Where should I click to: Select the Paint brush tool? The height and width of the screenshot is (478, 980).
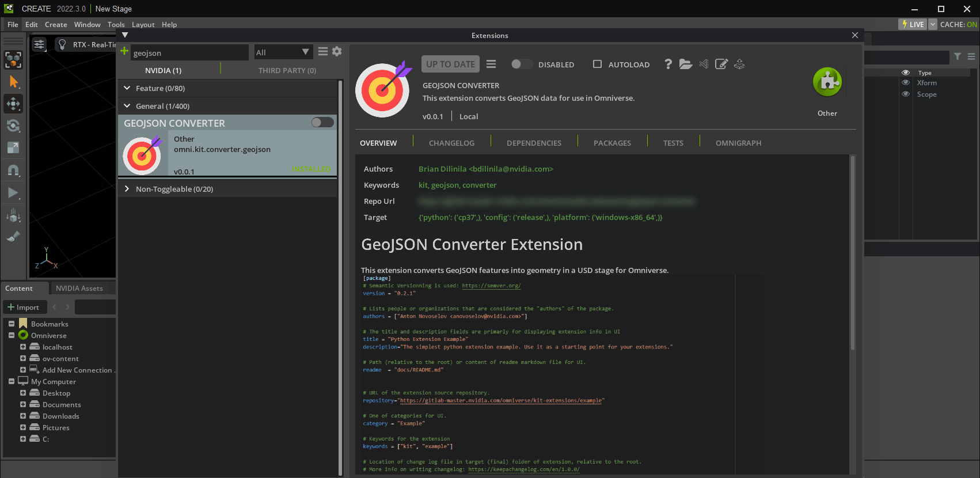(x=13, y=237)
